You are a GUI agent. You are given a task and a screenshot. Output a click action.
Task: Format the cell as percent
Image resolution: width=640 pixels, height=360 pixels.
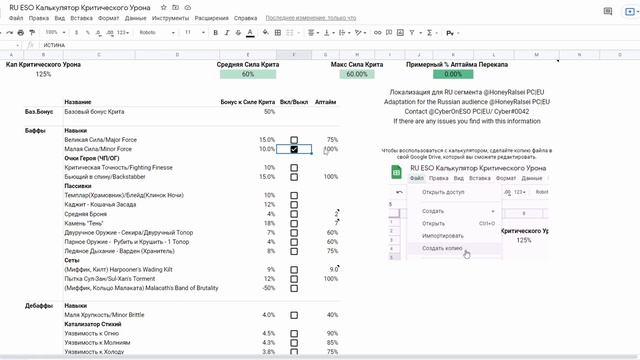pyautogui.click(x=87, y=33)
